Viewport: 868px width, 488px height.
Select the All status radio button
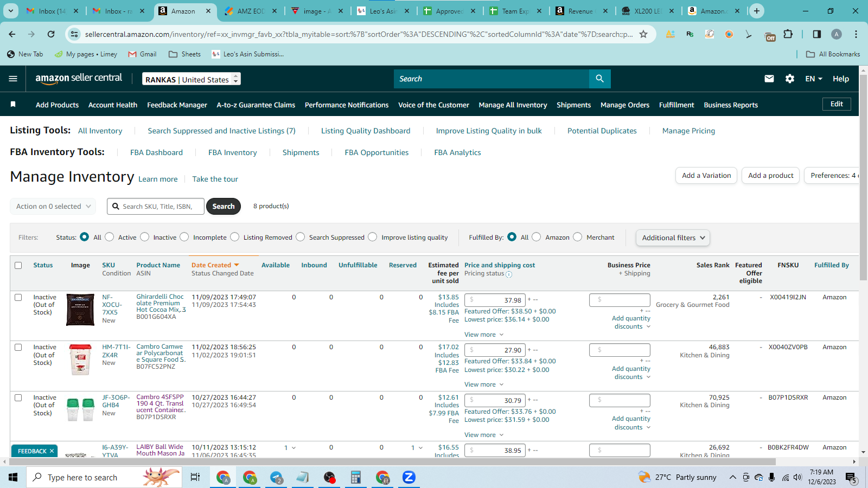84,237
